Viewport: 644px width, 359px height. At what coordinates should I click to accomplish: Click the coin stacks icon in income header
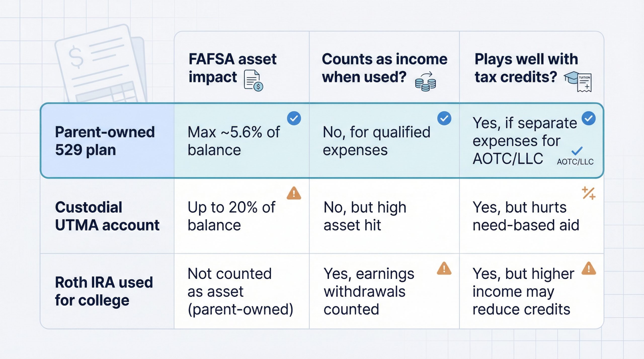[x=425, y=82]
